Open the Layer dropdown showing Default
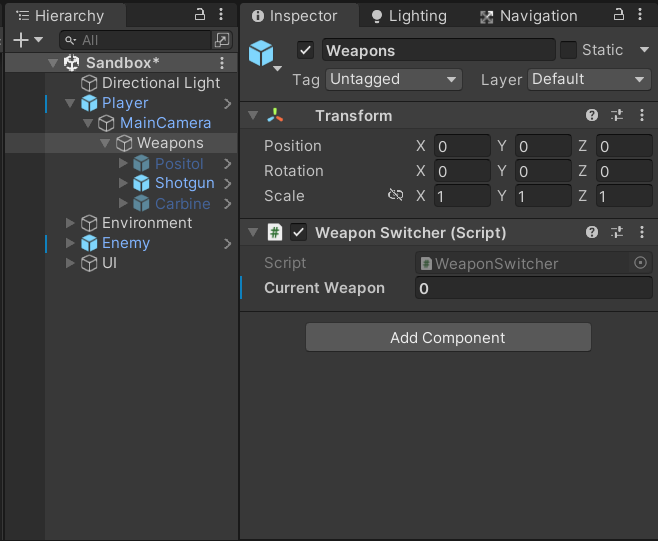658x541 pixels. (589, 79)
